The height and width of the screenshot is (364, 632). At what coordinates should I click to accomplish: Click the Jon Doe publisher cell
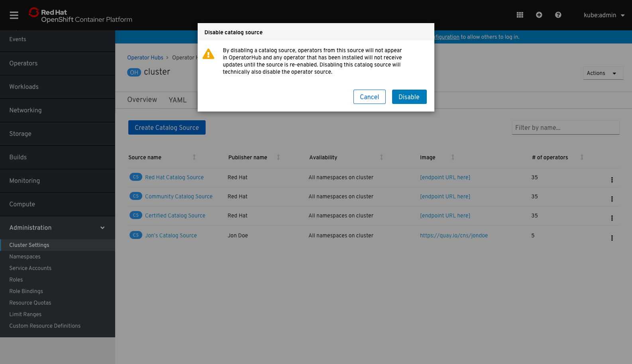coord(238,235)
